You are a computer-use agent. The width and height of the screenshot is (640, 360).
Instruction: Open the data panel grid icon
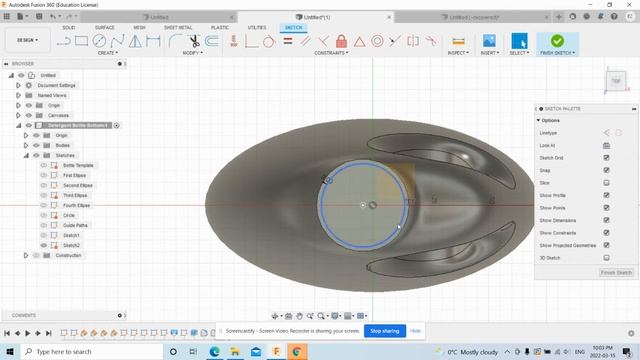click(x=7, y=17)
